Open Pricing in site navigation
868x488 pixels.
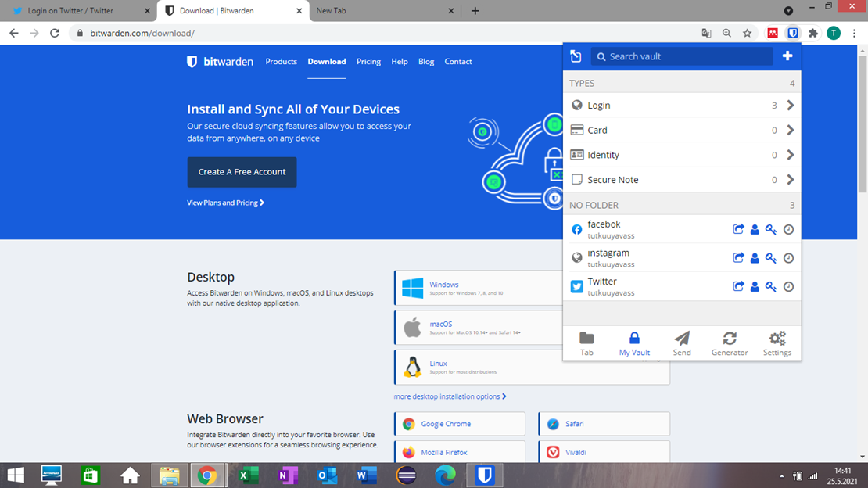click(368, 62)
